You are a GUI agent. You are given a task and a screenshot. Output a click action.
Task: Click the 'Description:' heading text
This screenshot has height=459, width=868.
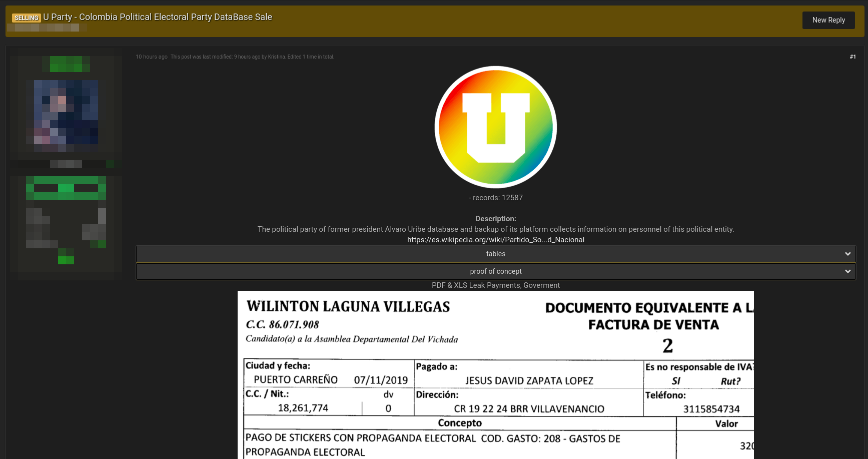[495, 219]
